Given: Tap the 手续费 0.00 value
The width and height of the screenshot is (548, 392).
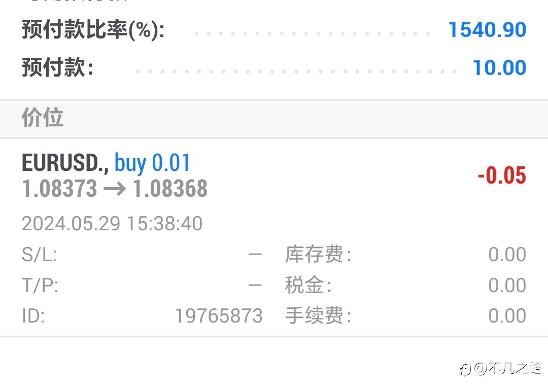Looking at the screenshot, I should pyautogui.click(x=507, y=316).
